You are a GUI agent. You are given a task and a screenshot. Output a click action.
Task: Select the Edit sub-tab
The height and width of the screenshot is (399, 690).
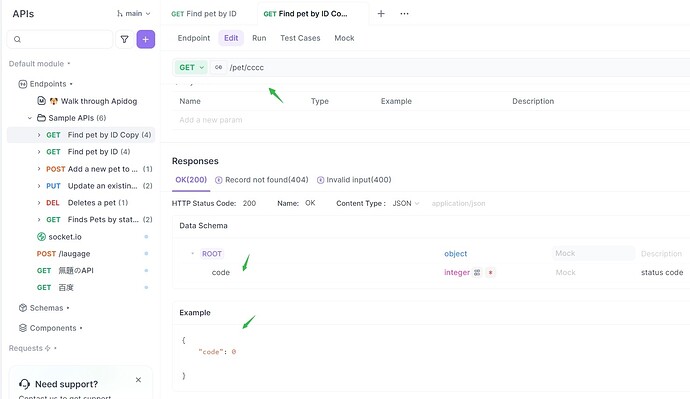tap(231, 38)
